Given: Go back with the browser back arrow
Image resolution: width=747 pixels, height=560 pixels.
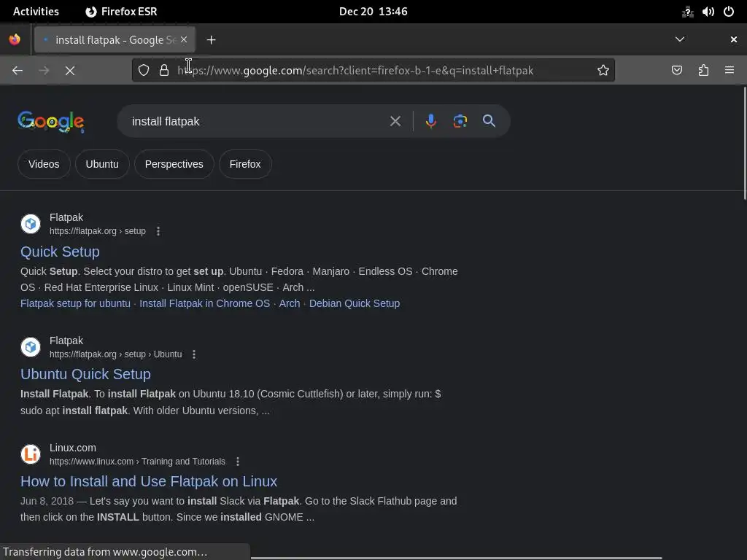Looking at the screenshot, I should (x=18, y=71).
